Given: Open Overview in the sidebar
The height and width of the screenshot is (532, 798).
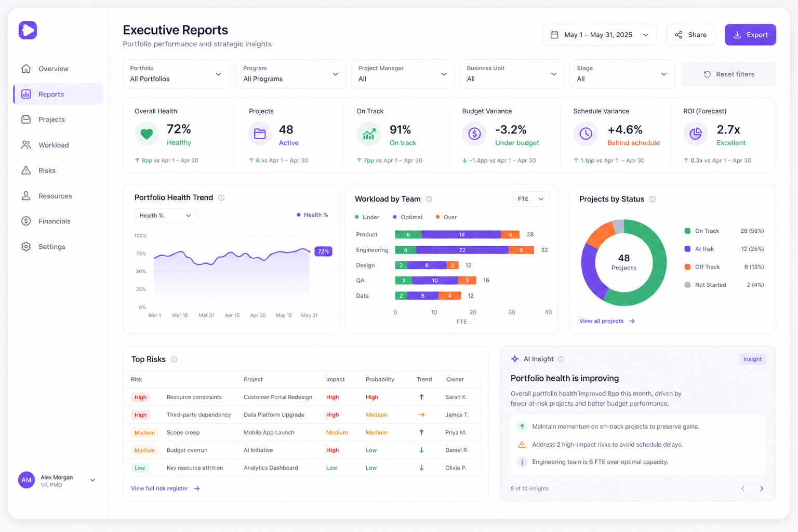Looking at the screenshot, I should 58,69.
